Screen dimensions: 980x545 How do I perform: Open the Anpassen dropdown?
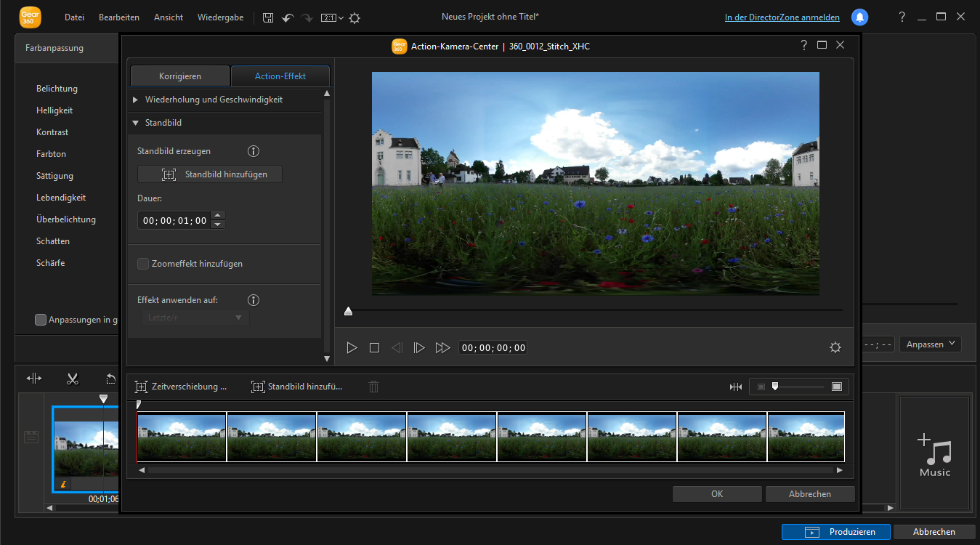coord(930,344)
